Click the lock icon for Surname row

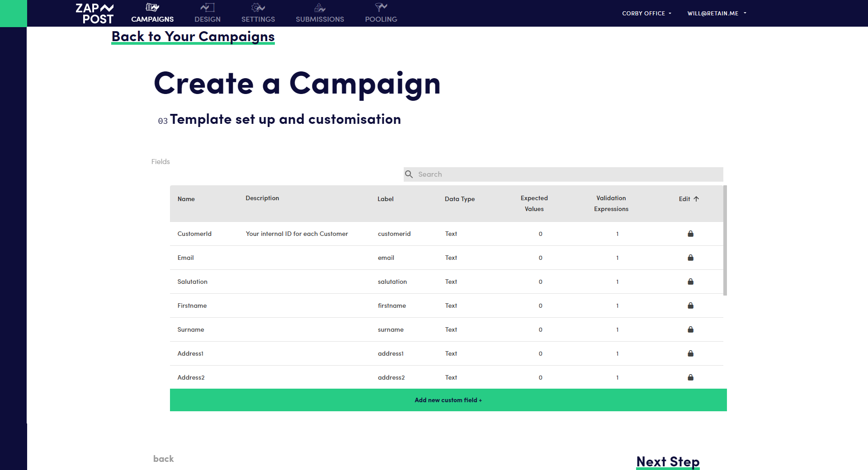point(690,329)
